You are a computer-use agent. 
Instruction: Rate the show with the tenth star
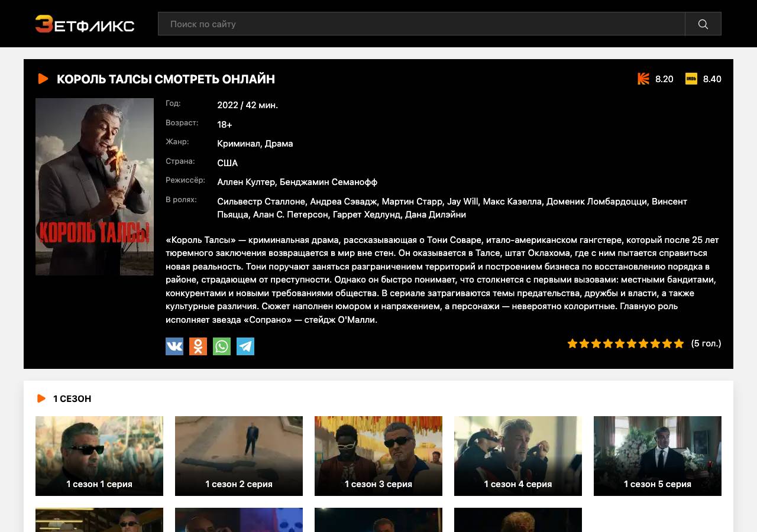pyautogui.click(x=679, y=343)
